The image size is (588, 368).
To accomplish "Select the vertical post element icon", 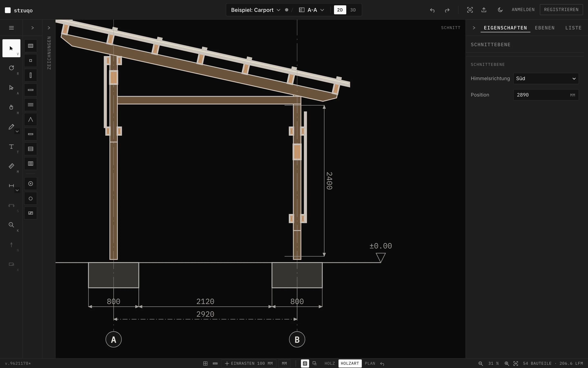I will [31, 75].
